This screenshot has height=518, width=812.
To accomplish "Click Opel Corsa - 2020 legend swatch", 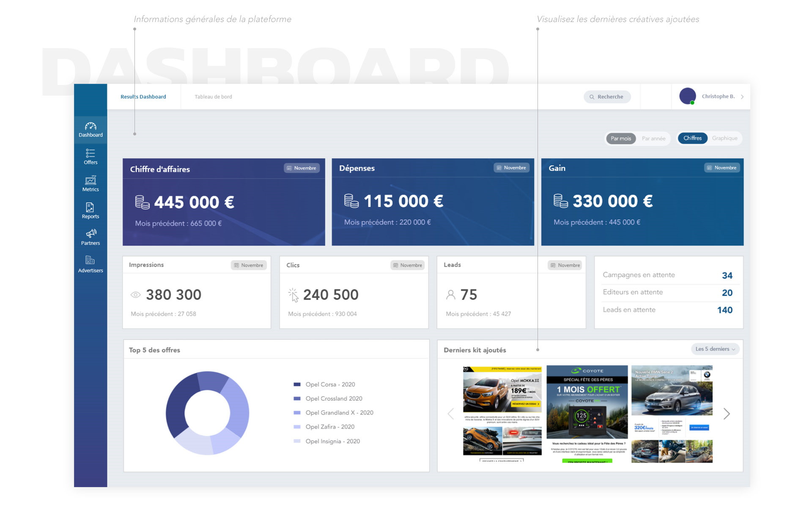I will (297, 385).
